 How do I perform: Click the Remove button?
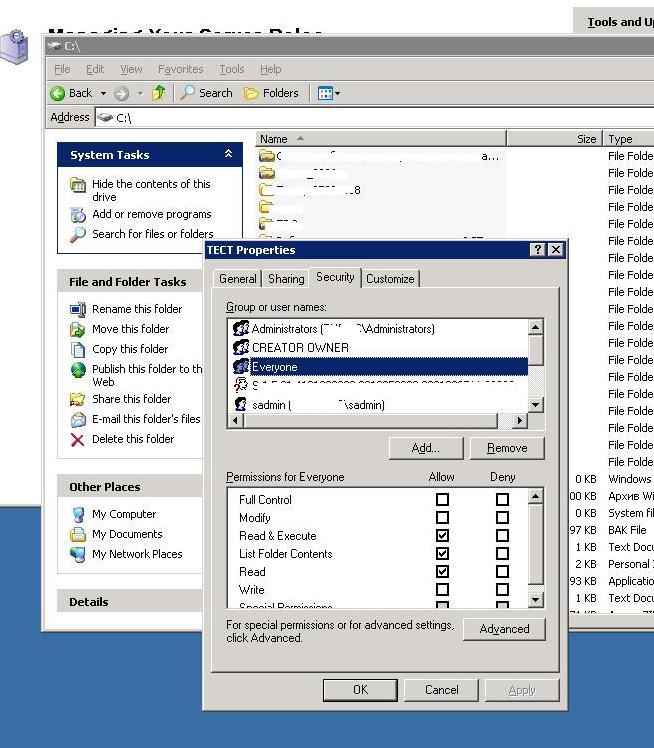coord(506,448)
